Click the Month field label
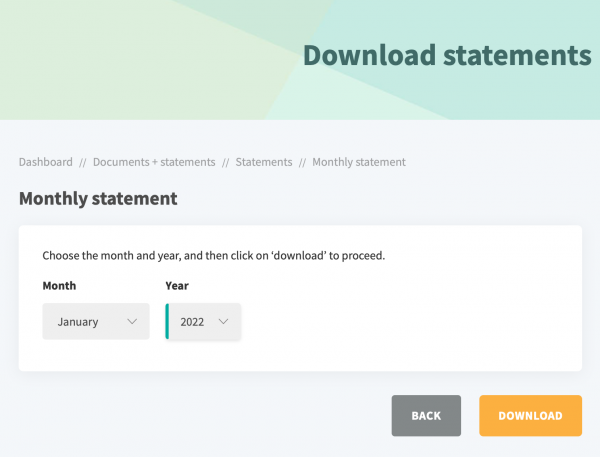The height and width of the screenshot is (457, 600). (x=59, y=286)
